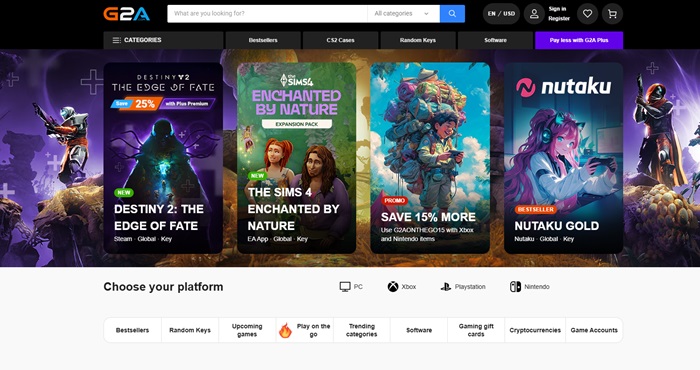Select the Upcoming games quick category
The image size is (700, 370).
(x=247, y=330)
